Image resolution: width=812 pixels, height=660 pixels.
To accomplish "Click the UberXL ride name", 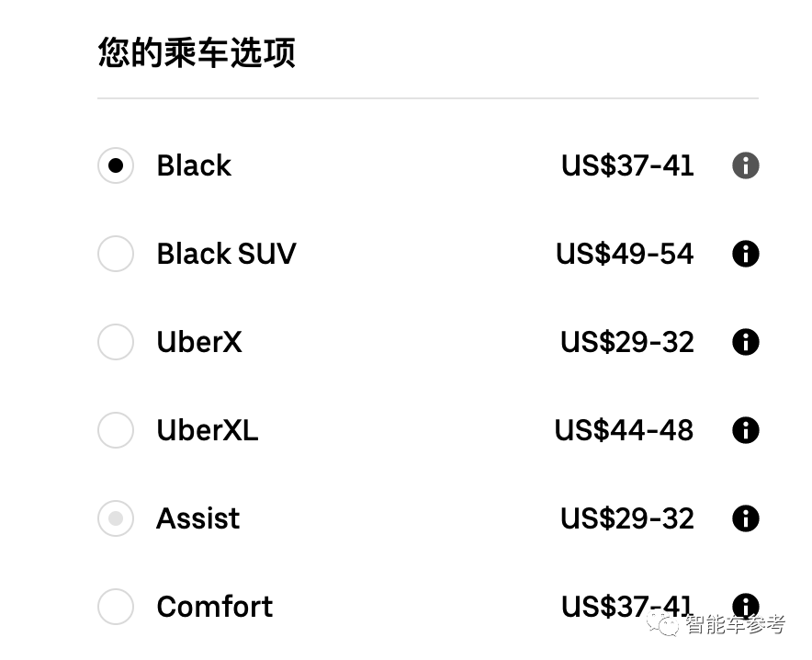I will click(207, 430).
